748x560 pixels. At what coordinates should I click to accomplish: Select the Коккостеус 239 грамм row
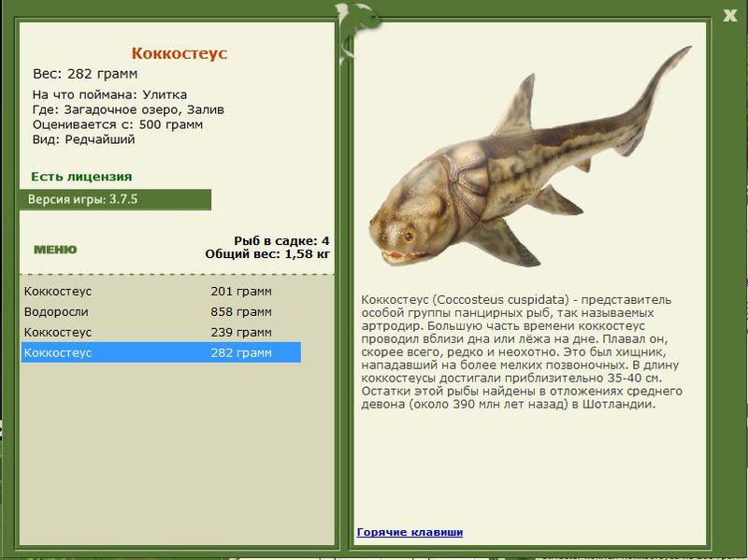point(161,332)
